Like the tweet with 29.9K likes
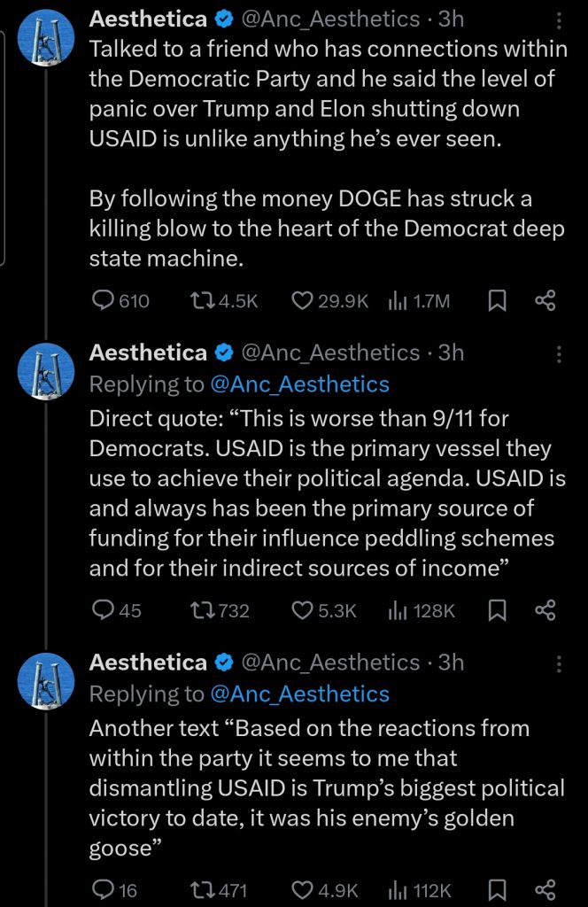The height and width of the screenshot is (907, 588). click(303, 301)
